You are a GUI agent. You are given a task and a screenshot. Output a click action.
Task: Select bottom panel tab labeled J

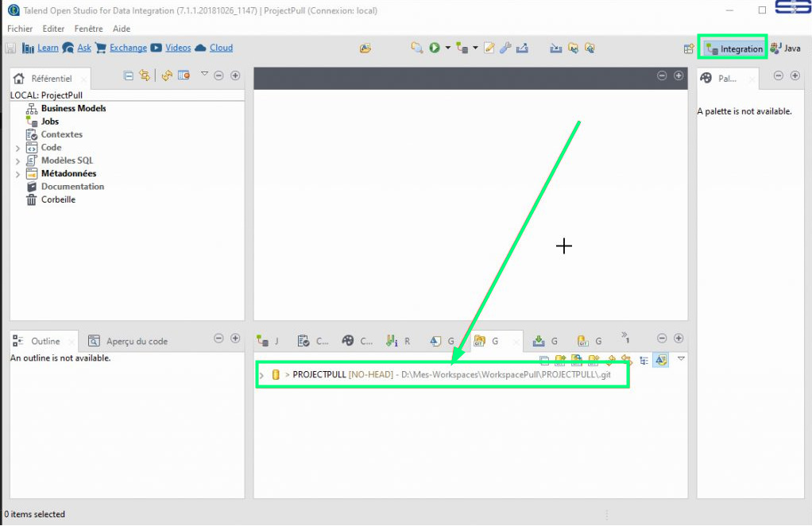(269, 341)
